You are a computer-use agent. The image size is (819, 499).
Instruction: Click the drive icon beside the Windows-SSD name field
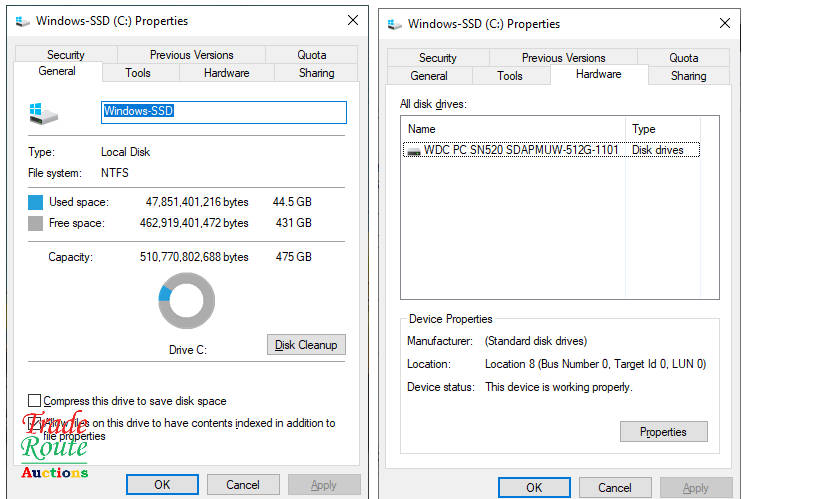pyautogui.click(x=43, y=112)
